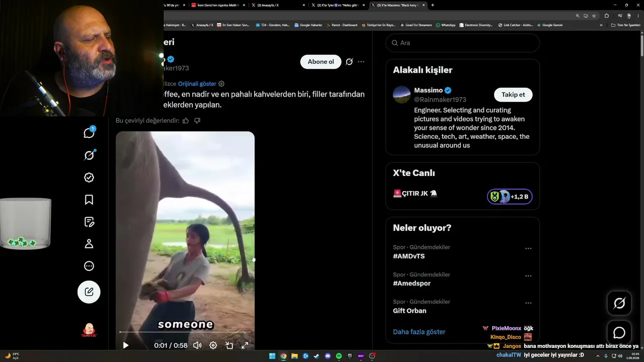The height and width of the screenshot is (362, 644).
Task: Open the floating Grok button
Action: coord(619,303)
